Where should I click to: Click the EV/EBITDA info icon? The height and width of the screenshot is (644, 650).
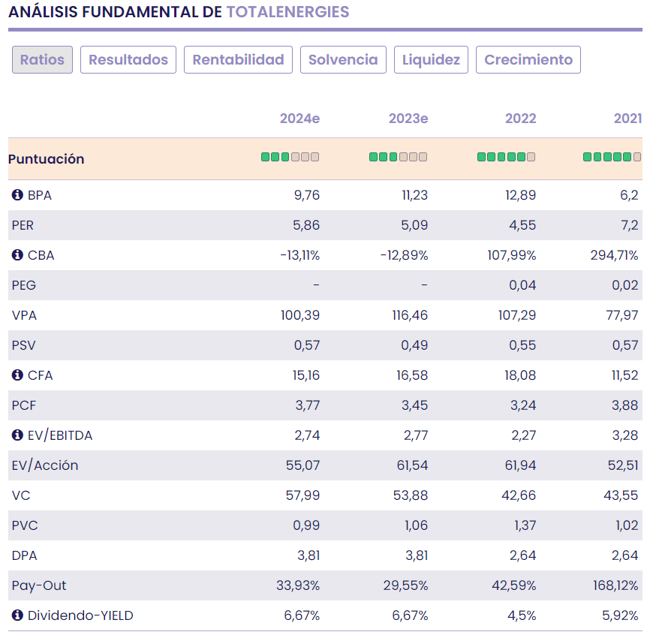[18, 435]
